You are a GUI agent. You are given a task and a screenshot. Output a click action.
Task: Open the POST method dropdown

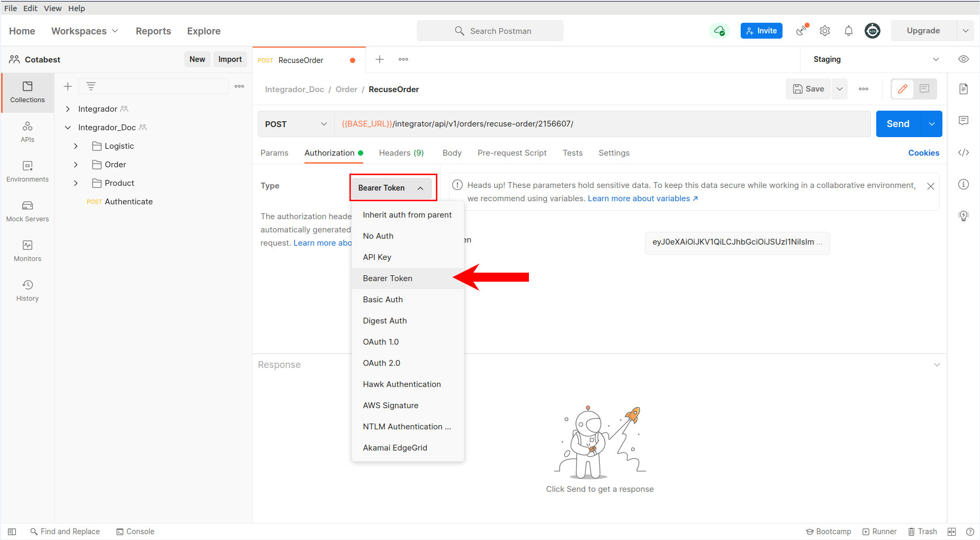click(296, 124)
